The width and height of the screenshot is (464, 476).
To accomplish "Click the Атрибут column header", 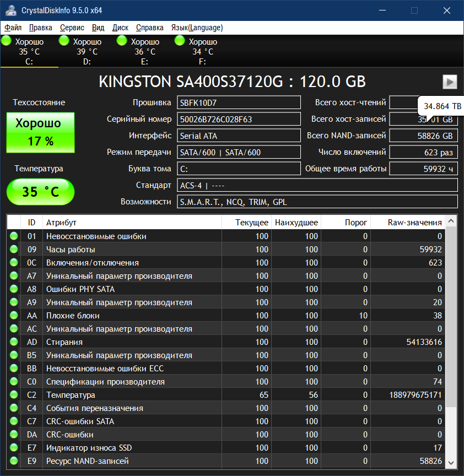I will pos(132,223).
